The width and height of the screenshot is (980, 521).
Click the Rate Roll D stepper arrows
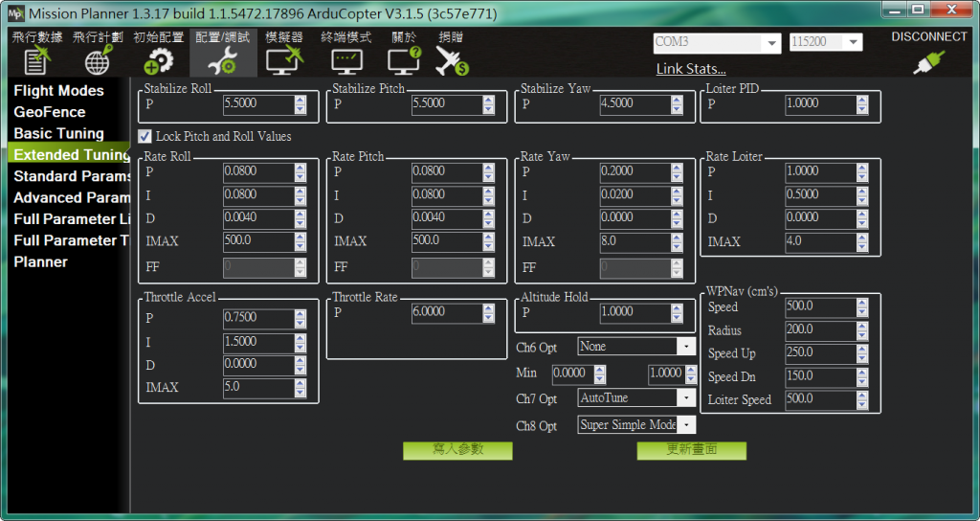tap(301, 219)
